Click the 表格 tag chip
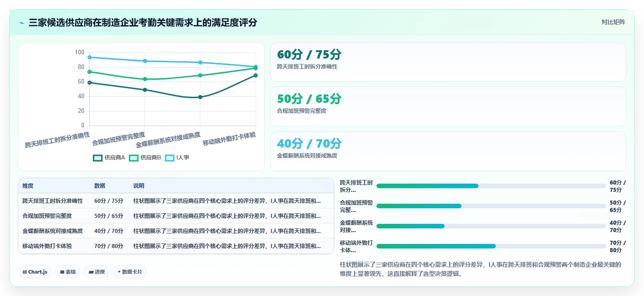The image size is (644, 296). (x=68, y=272)
